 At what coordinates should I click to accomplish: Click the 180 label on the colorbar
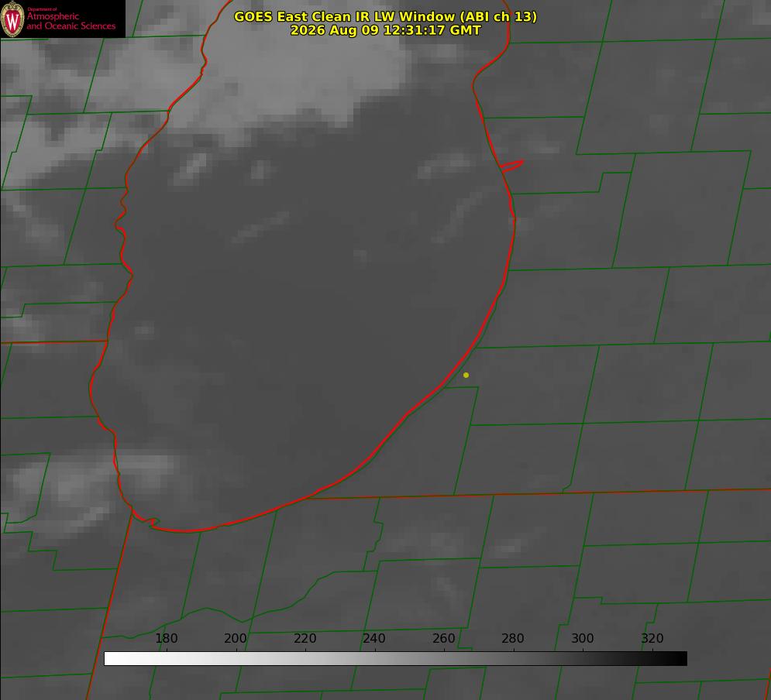166,638
